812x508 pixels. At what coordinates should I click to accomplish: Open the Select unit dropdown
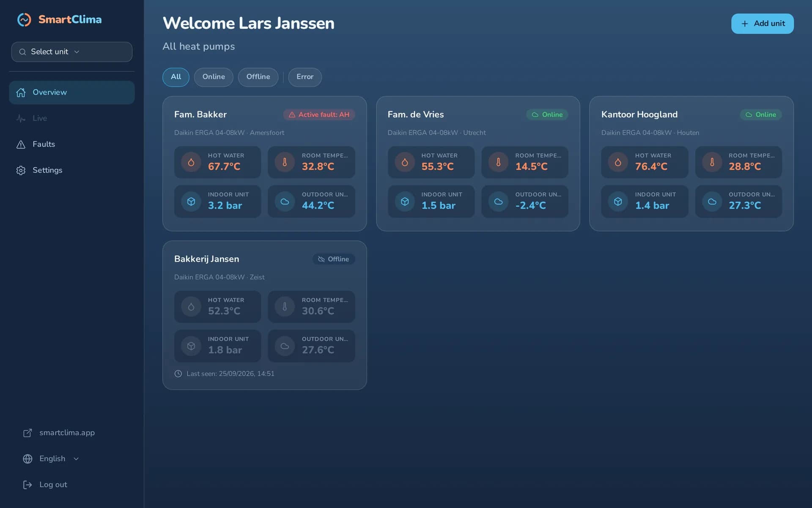point(72,52)
